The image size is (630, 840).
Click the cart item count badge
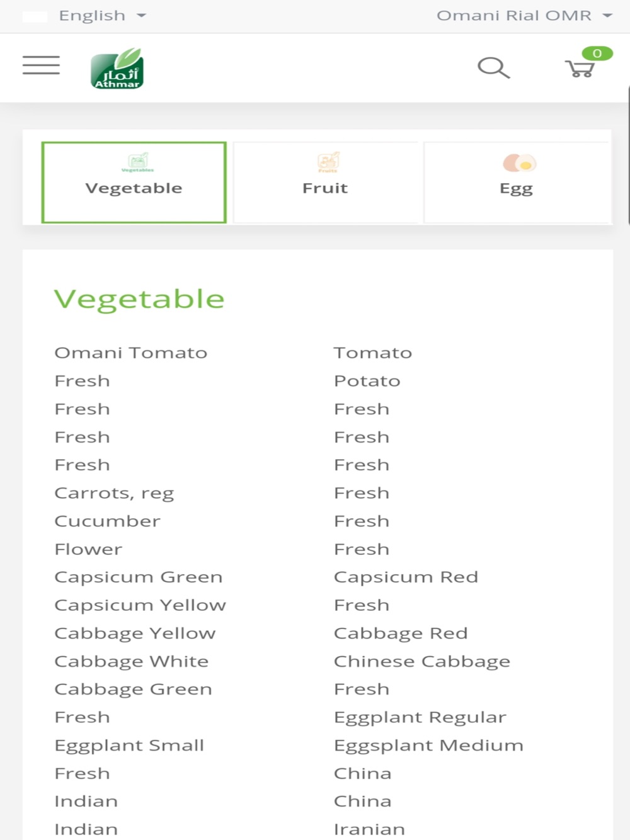pos(597,54)
